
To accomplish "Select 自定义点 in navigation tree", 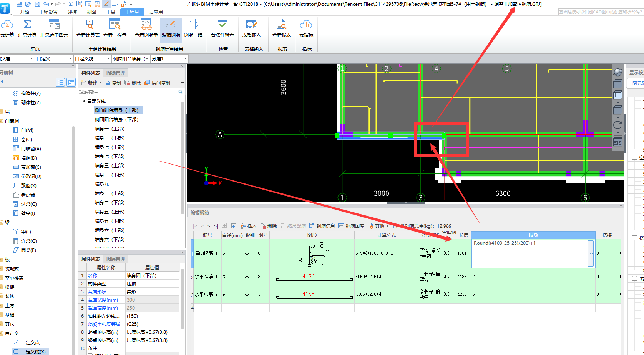I will pyautogui.click(x=30, y=342).
